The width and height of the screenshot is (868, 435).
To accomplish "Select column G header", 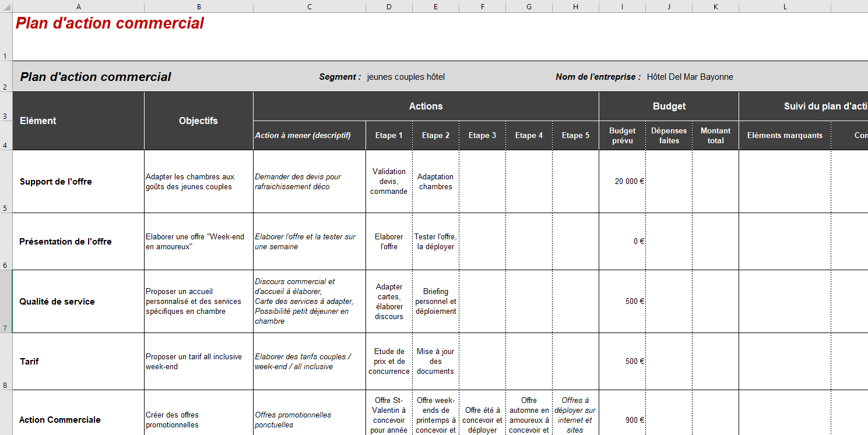I will [x=529, y=6].
